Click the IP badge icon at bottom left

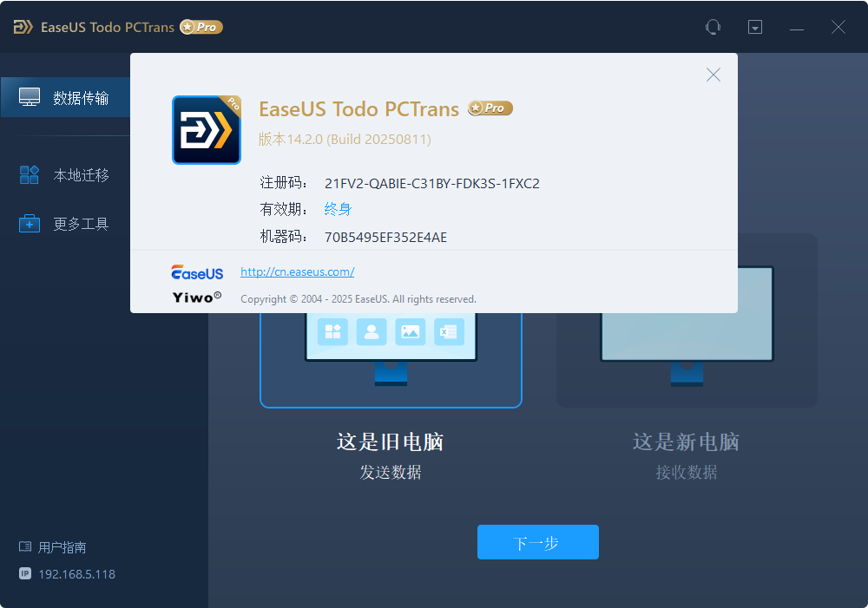(x=25, y=573)
